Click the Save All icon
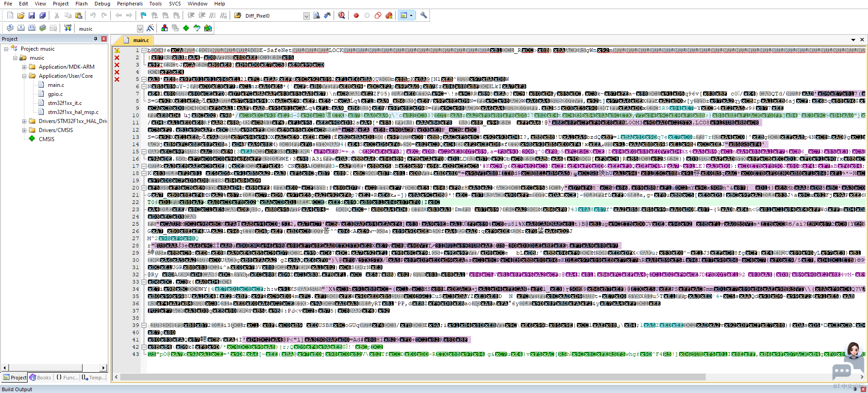Screen dimensions: 868x393 pyautogui.click(x=42, y=15)
